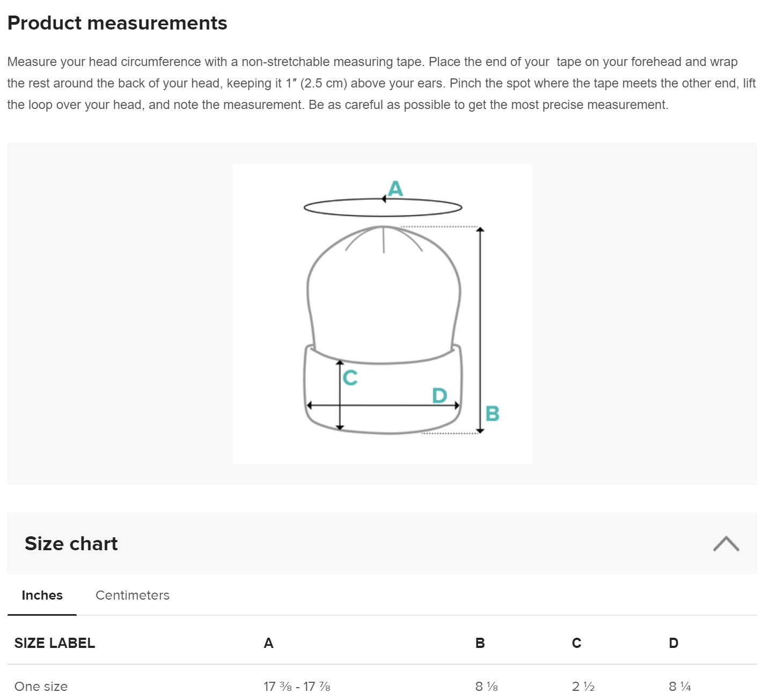The height and width of the screenshot is (700, 762).
Task: Click the 17 ⅜ - 17 ⅞ measurement cell
Action: click(x=297, y=686)
